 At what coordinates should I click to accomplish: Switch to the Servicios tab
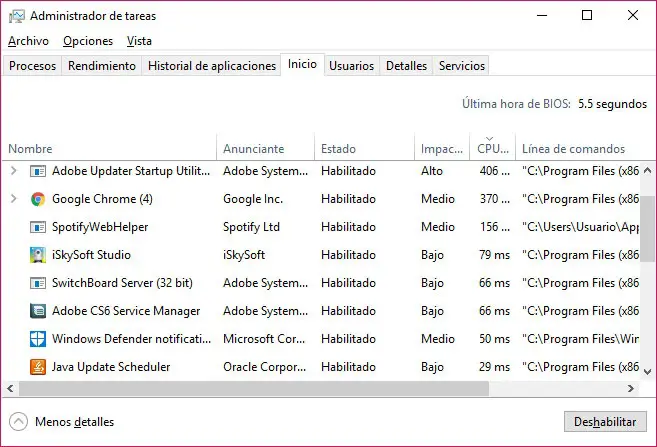pos(461,66)
